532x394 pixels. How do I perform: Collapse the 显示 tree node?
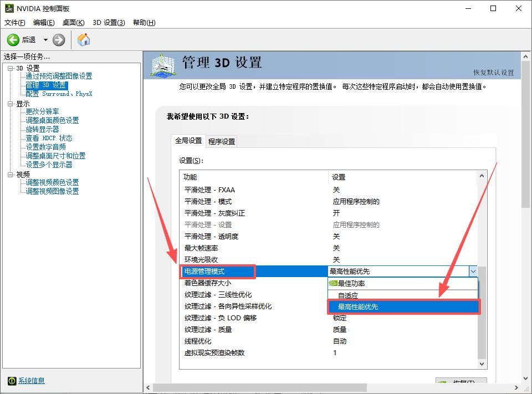[x=10, y=104]
